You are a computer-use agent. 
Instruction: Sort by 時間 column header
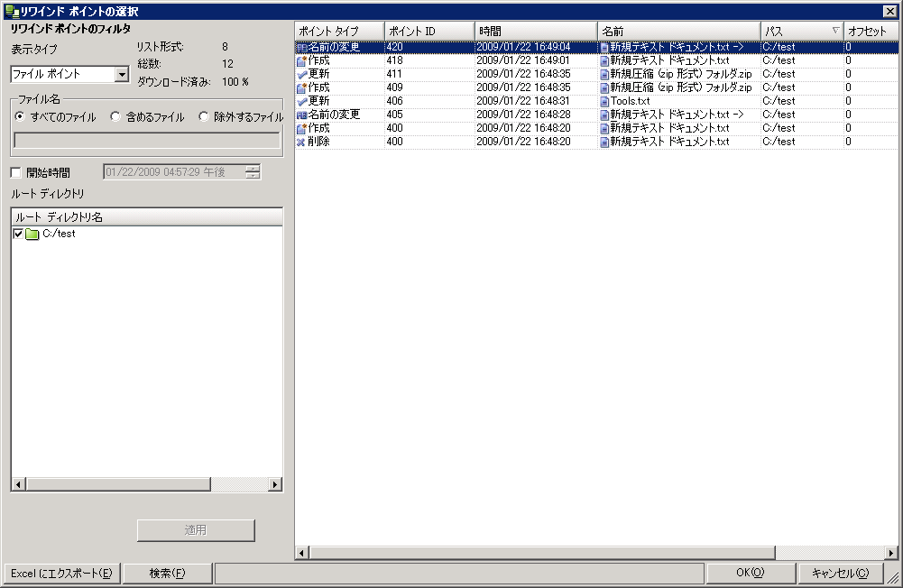pos(536,31)
